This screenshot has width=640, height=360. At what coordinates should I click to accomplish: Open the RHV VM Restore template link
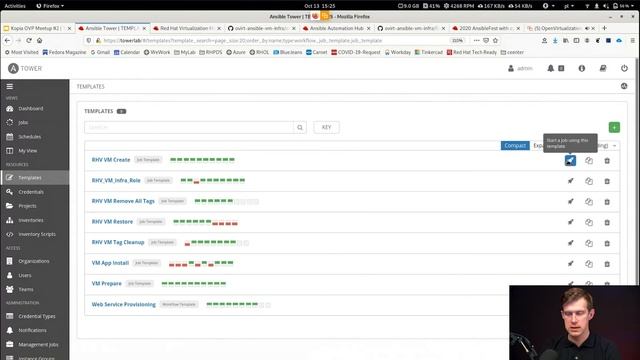tap(112, 222)
